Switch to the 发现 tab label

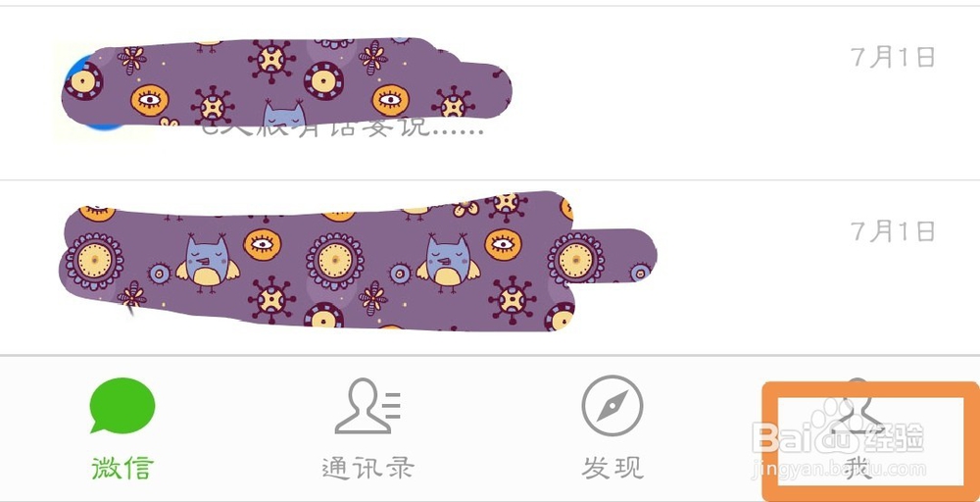click(612, 468)
